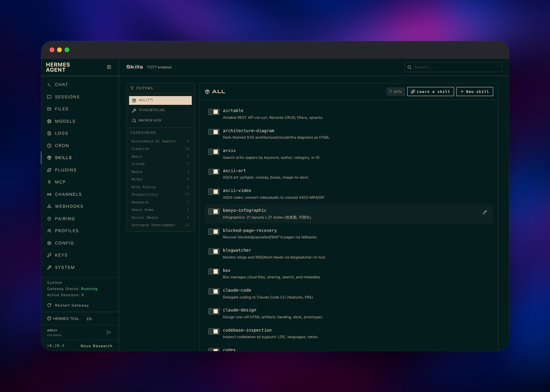Click the Channels broadcast icon
Viewport: 550px width, 392px height.
(x=49, y=194)
